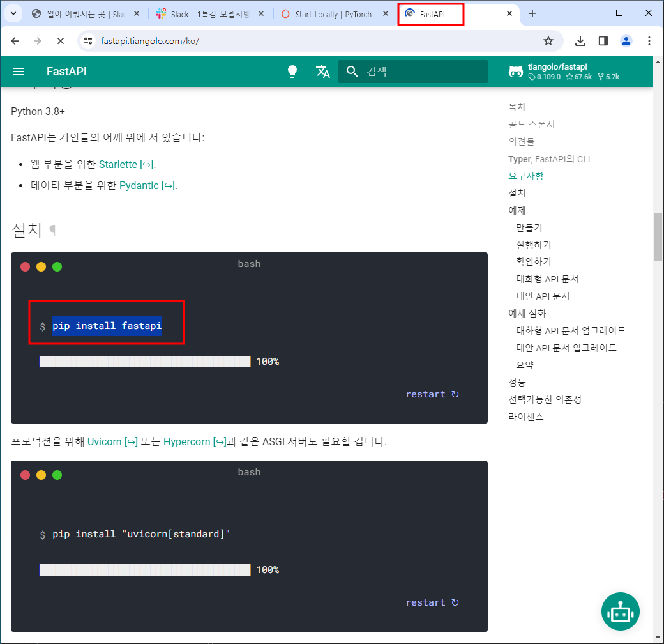664x644 pixels.
Task: Open the Hypercorn link
Action: 195,442
